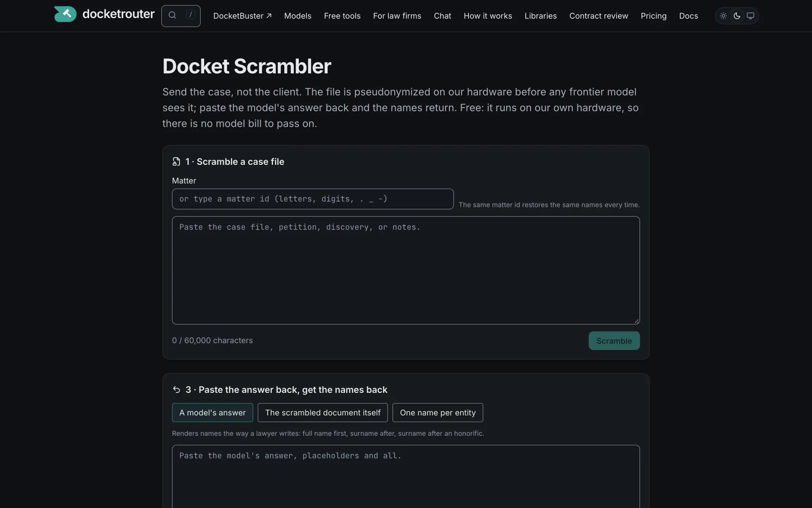Select the "A model's answer" mode

(212, 413)
